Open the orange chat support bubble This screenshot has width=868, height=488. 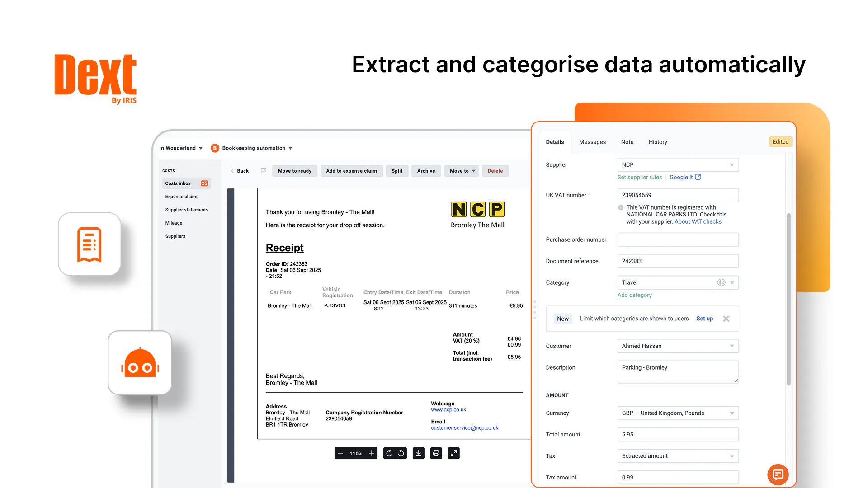[x=778, y=474]
